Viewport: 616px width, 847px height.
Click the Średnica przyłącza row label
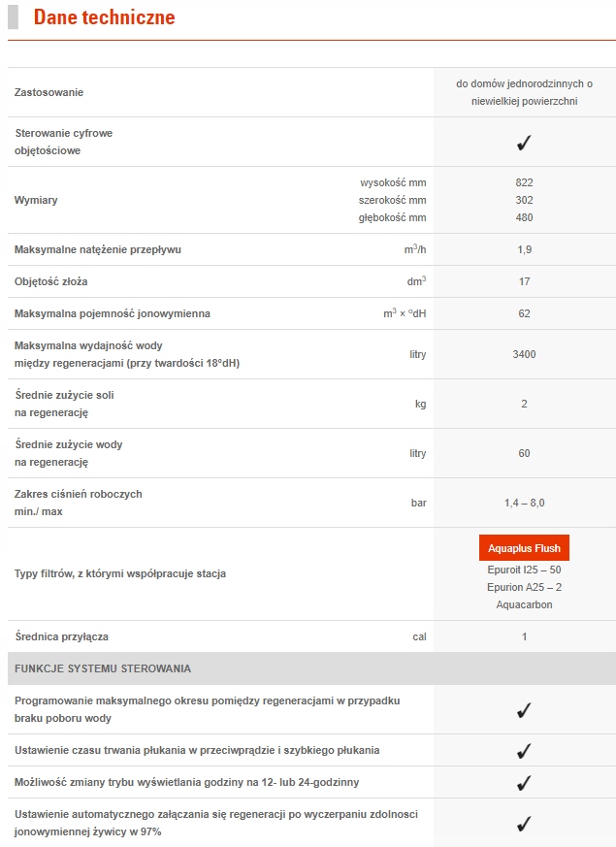pos(61,636)
